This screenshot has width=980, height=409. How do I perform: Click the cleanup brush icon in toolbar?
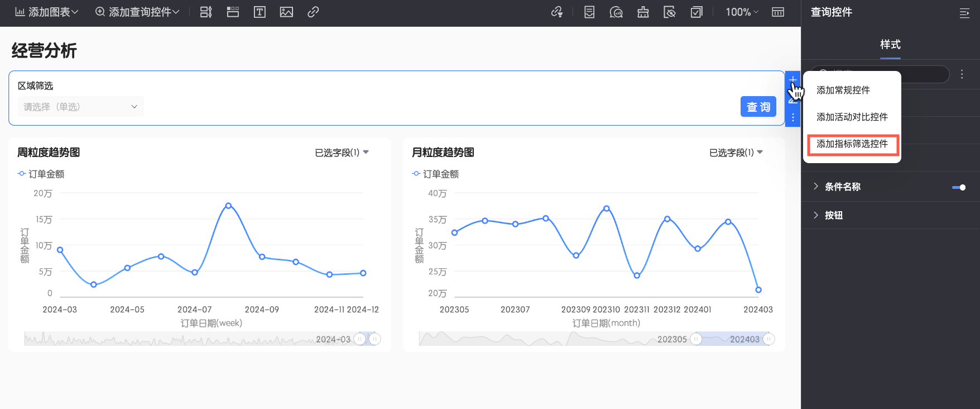tap(643, 12)
